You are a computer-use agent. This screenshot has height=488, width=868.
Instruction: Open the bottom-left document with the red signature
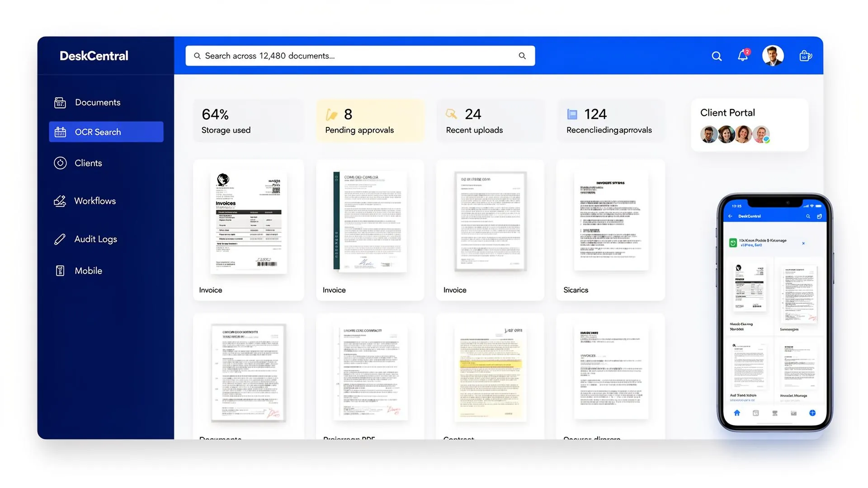pos(248,373)
